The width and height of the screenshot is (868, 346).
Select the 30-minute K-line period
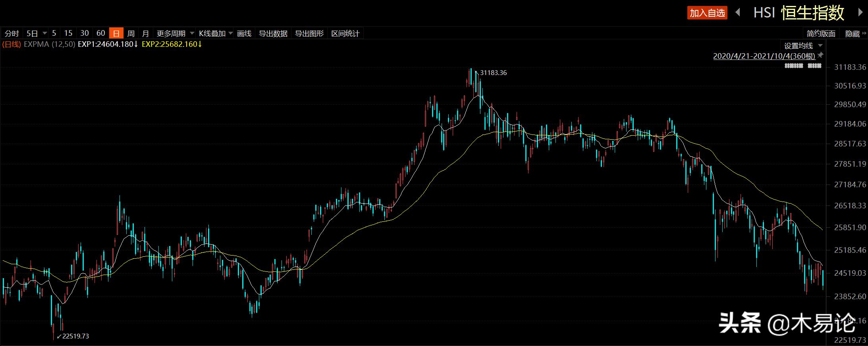point(85,33)
